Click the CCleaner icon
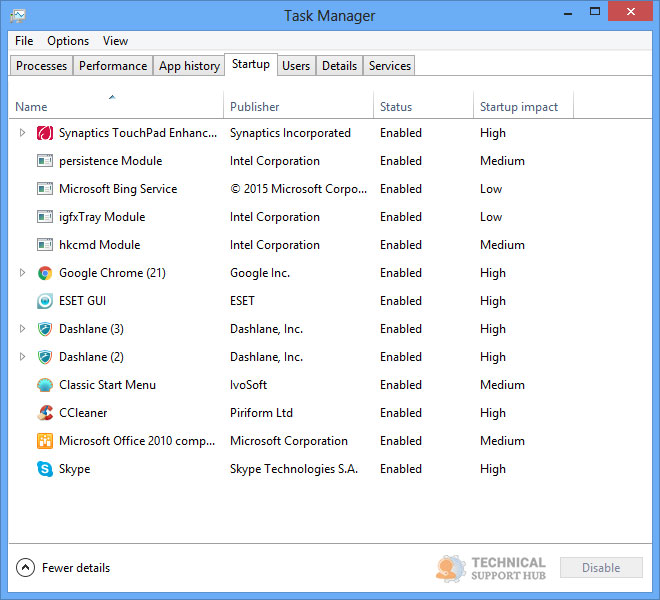Image resolution: width=660 pixels, height=600 pixels. [x=45, y=413]
